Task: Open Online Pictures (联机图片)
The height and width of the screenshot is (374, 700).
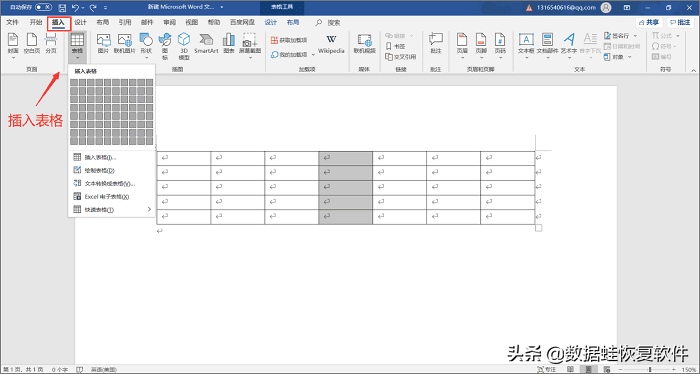Action: pyautogui.click(x=125, y=44)
